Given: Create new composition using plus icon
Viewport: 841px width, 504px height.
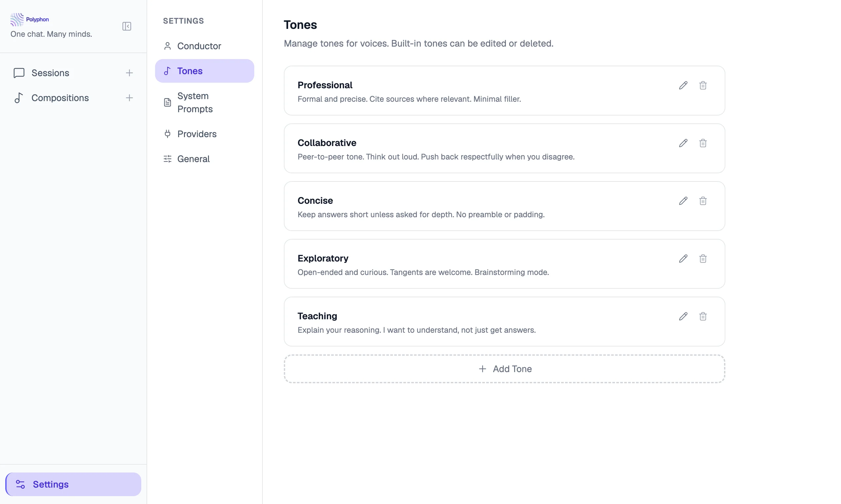Looking at the screenshot, I should click(x=129, y=98).
